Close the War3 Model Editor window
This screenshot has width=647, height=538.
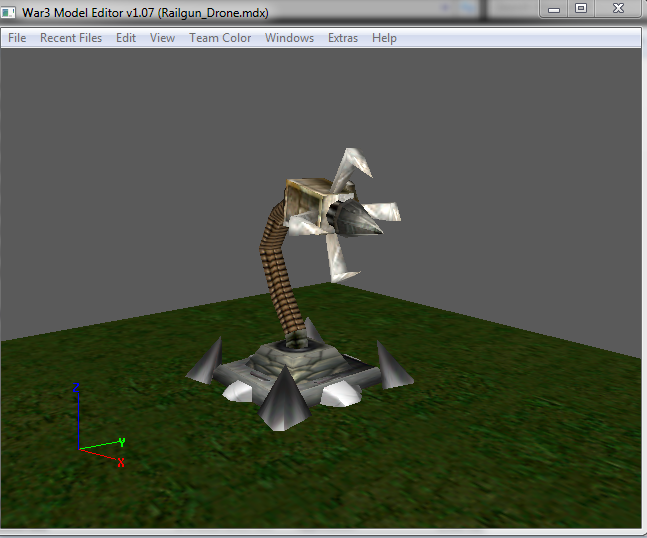(x=618, y=9)
